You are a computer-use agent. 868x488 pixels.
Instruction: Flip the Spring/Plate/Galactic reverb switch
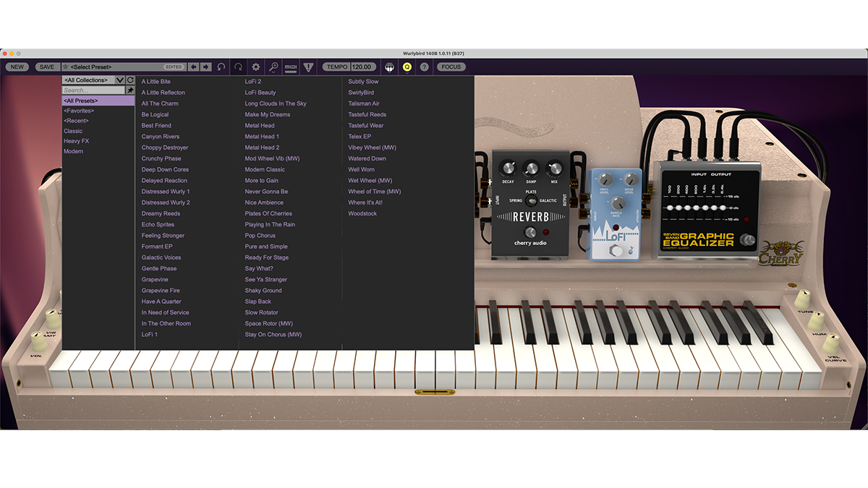(531, 200)
